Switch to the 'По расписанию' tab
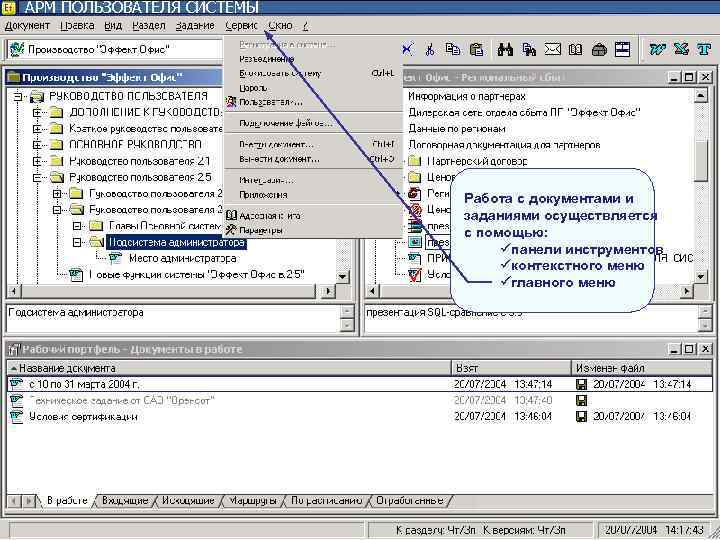The image size is (720, 540). pyautogui.click(x=326, y=501)
